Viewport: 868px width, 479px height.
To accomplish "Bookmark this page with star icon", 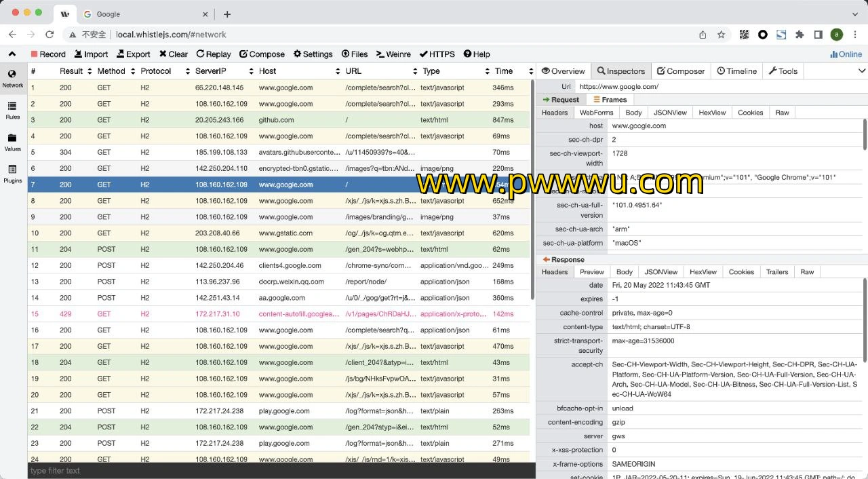I will point(722,35).
